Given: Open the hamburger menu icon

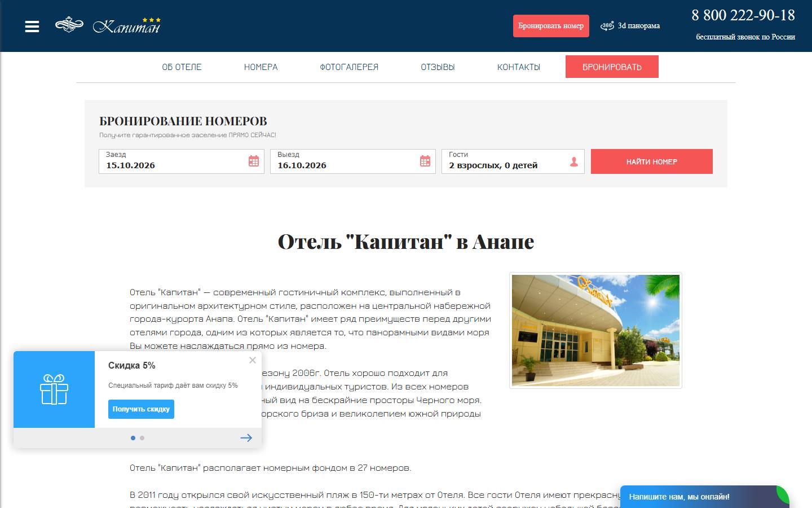Looking at the screenshot, I should [32, 27].
